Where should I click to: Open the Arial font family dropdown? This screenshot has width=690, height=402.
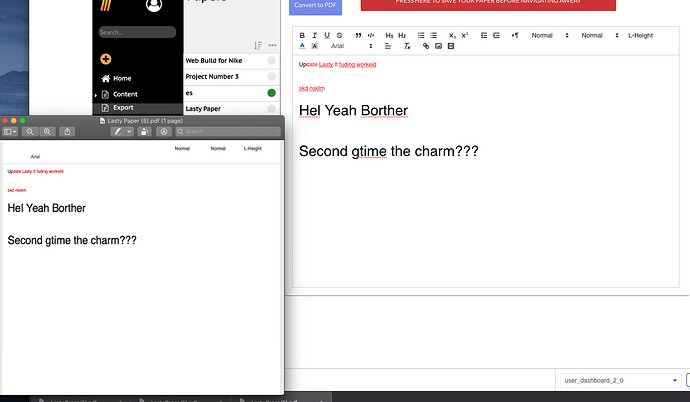(352, 46)
